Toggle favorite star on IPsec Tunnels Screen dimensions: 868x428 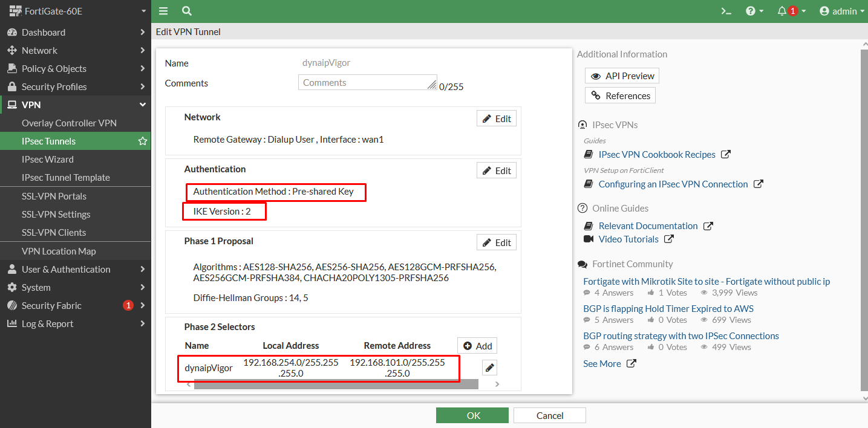tap(143, 141)
